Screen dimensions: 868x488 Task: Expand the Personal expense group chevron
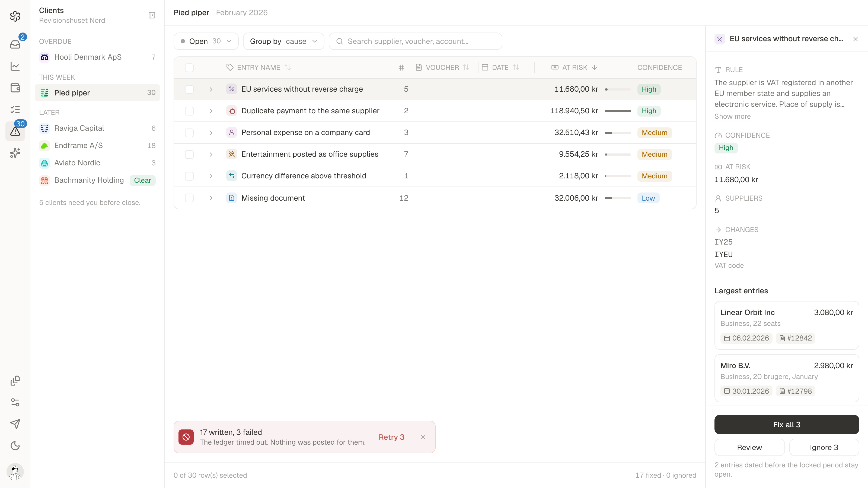pyautogui.click(x=211, y=133)
